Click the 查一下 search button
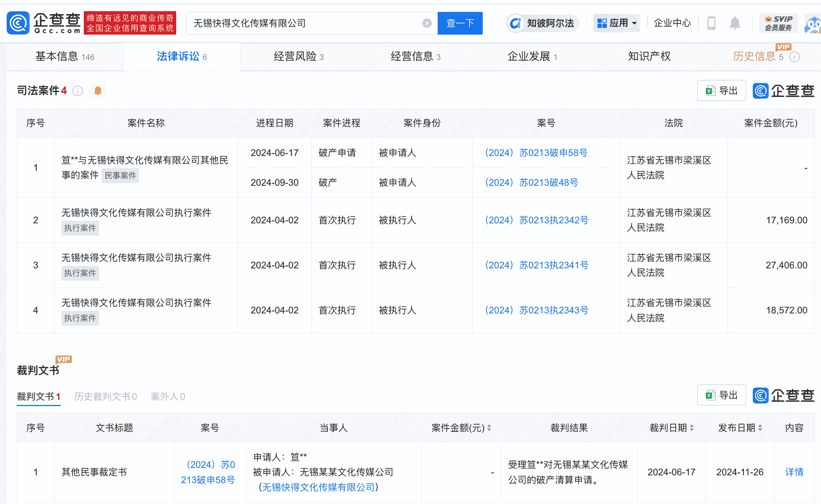Viewport: 821px width, 504px height. pos(460,23)
